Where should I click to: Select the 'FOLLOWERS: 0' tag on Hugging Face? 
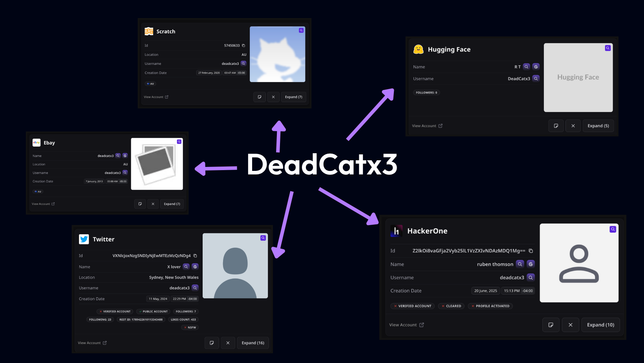pos(426,93)
